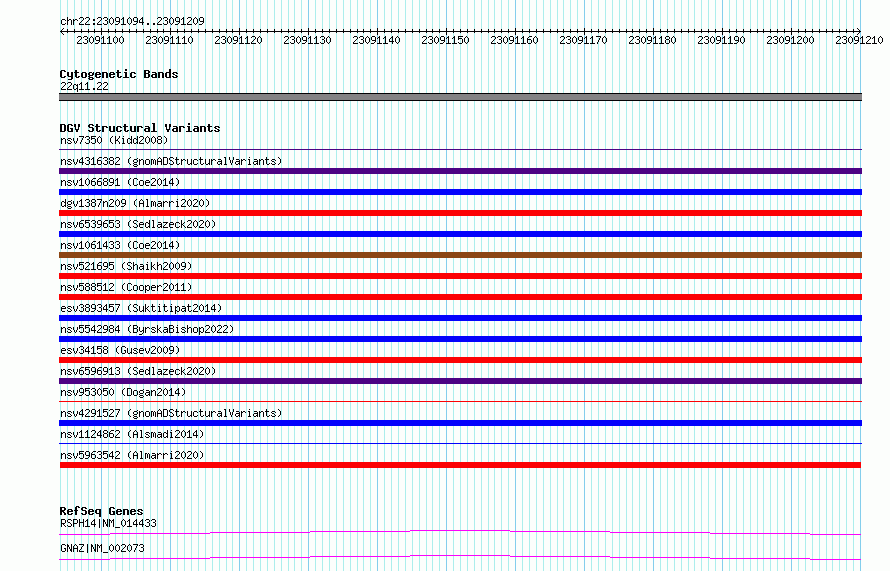Click the red nsv521695 feature bar
Viewport: 890px width, 571px height.
pyautogui.click(x=460, y=276)
